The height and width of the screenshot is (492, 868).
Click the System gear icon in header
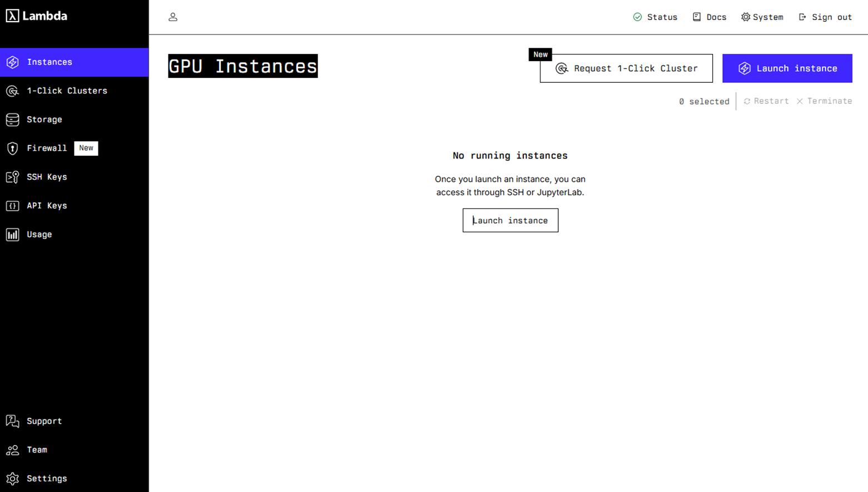coord(746,17)
